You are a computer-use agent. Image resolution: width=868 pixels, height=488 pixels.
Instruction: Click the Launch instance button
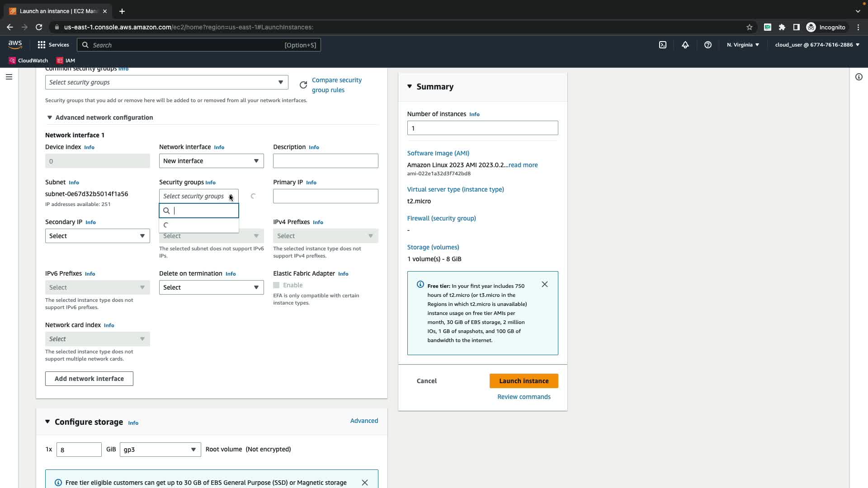click(x=524, y=381)
